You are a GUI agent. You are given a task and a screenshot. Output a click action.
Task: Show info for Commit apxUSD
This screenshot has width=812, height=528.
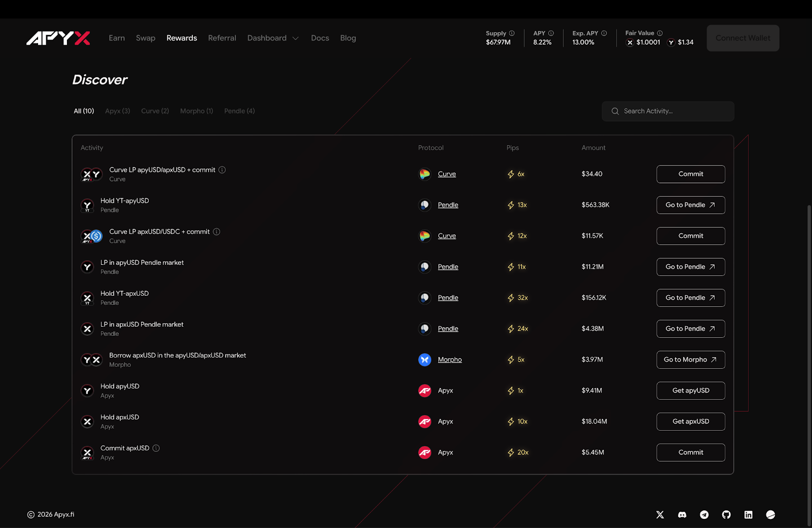(x=156, y=448)
